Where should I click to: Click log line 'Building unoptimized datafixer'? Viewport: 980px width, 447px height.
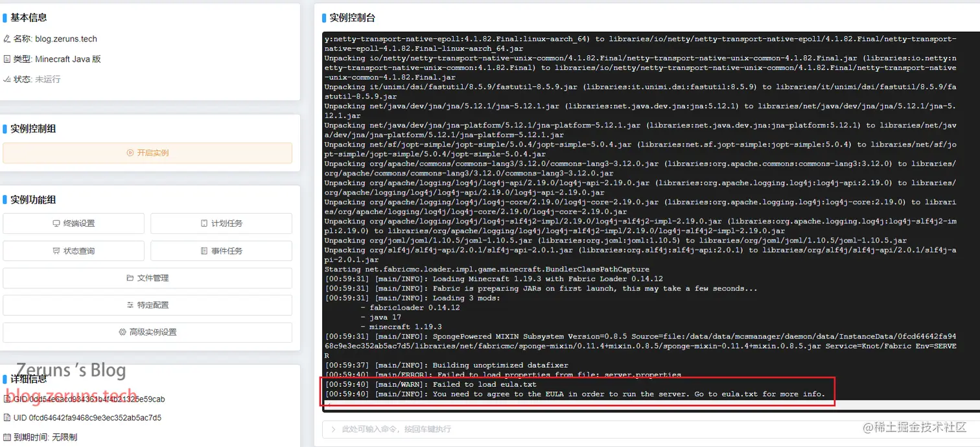446,365
